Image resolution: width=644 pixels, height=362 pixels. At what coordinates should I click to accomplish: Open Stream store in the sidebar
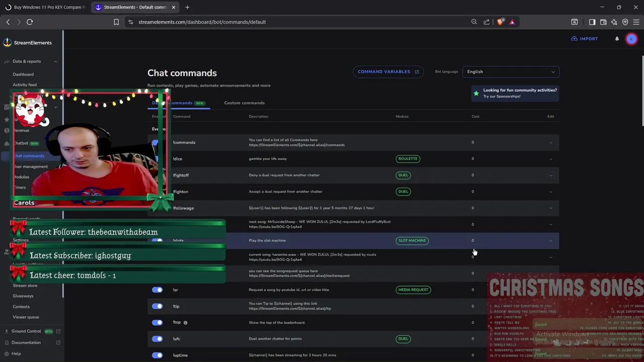tap(25, 286)
